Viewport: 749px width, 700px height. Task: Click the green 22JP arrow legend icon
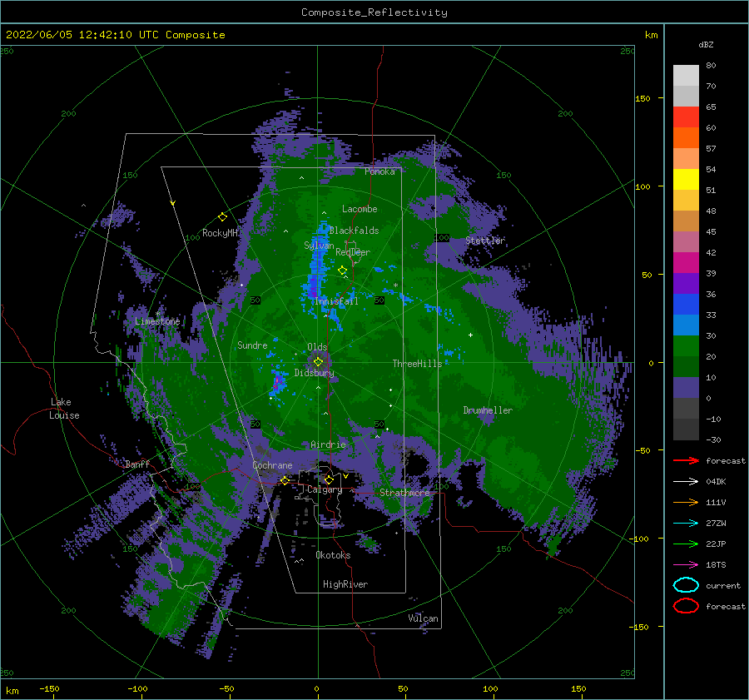point(686,544)
